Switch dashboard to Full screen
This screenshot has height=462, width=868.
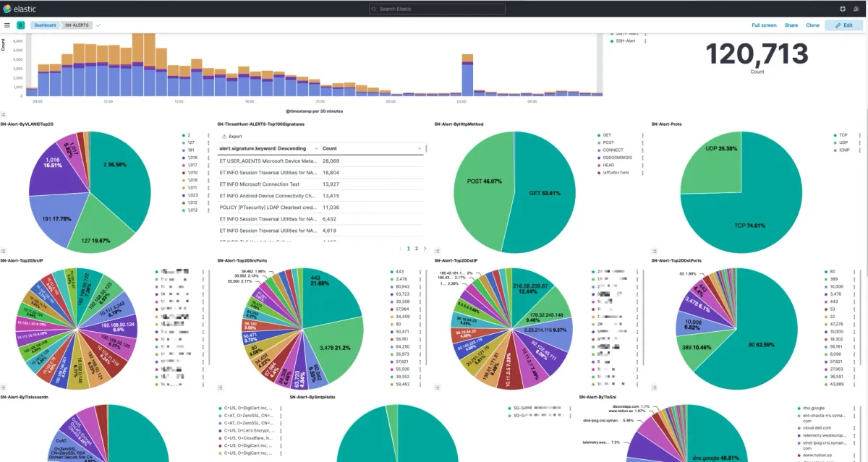[x=764, y=25]
